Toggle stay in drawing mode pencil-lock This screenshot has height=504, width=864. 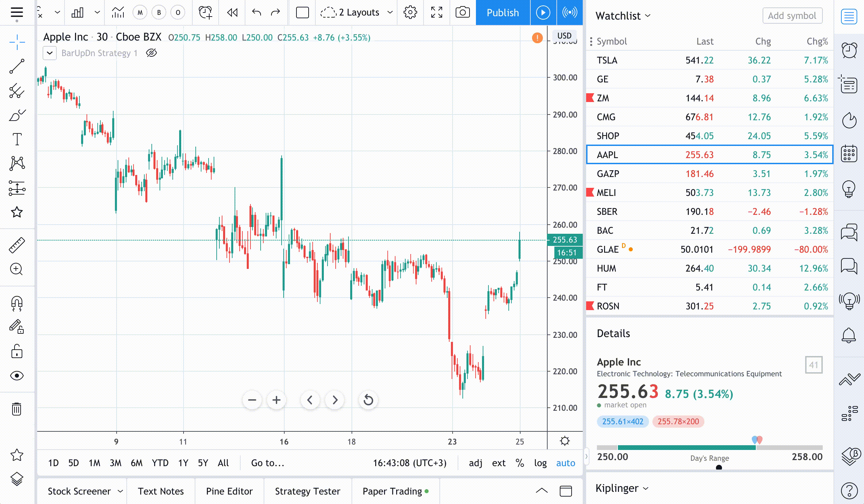(17, 327)
